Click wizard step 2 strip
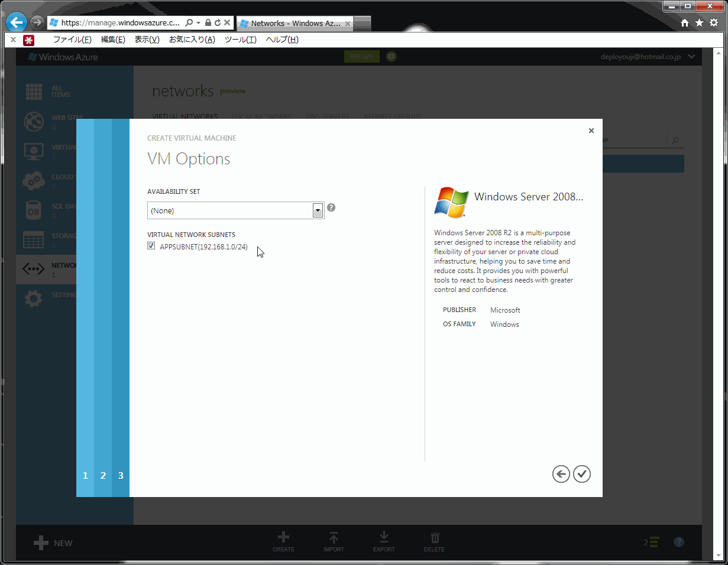The height and width of the screenshot is (565, 728). tap(103, 308)
